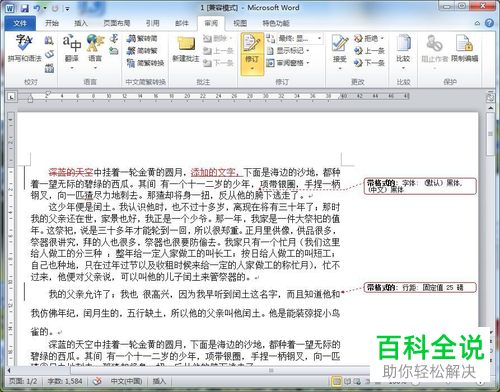
Task: Switch to the 视图 View tab
Action: tap(240, 23)
